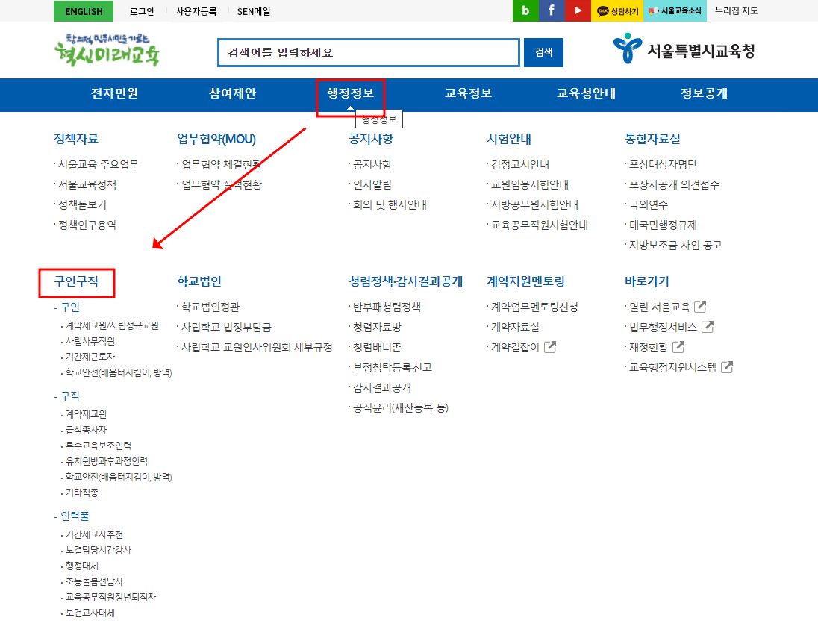818x644 pixels.
Task: Open the Seoul Education blog icon
Action: pyautogui.click(x=525, y=11)
